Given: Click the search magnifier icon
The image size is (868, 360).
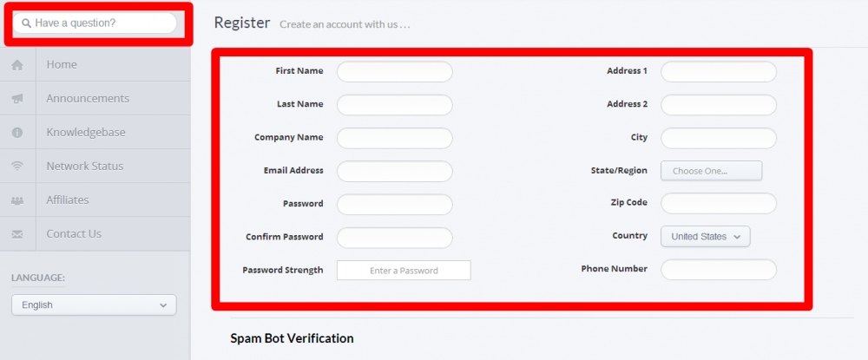Looking at the screenshot, I should pos(26,23).
